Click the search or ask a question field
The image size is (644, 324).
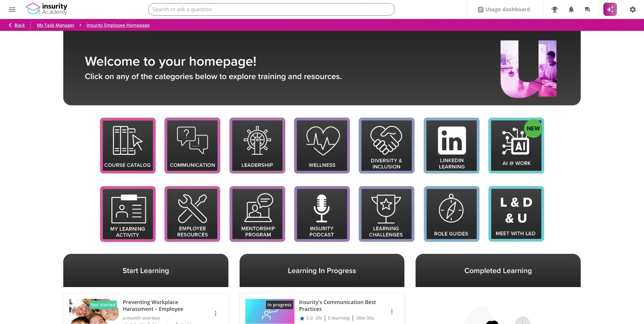(x=271, y=9)
